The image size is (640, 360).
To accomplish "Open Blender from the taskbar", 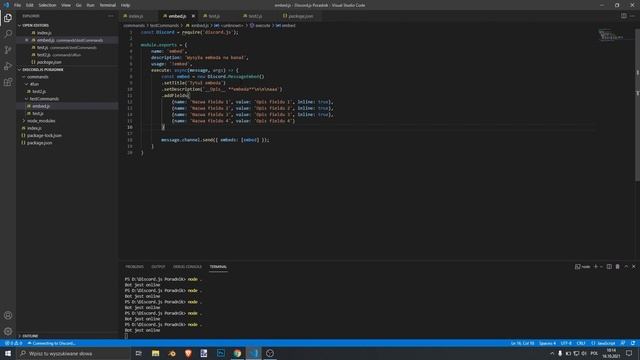I will [x=172, y=353].
